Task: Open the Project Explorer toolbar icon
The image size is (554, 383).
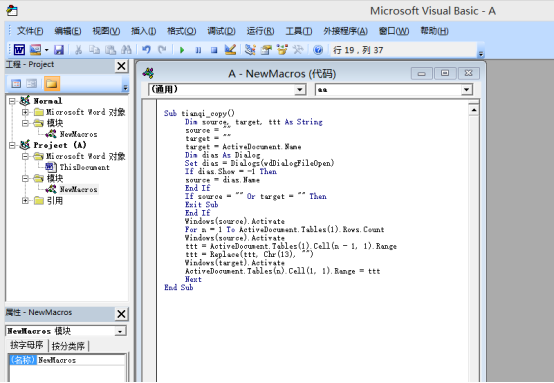Action: click(x=251, y=50)
